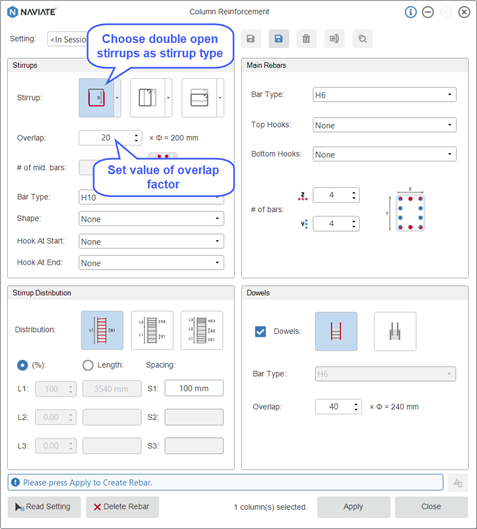Click the S3 spacing field

[x=194, y=446]
